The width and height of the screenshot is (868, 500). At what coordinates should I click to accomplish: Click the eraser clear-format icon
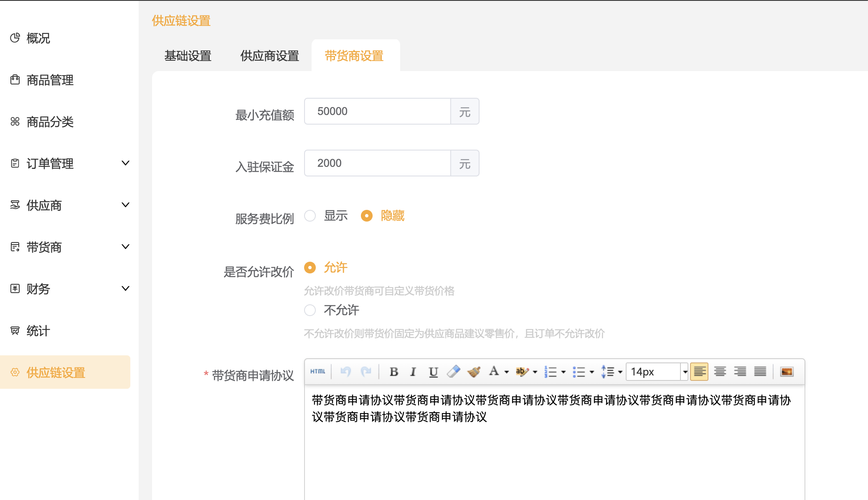click(453, 371)
